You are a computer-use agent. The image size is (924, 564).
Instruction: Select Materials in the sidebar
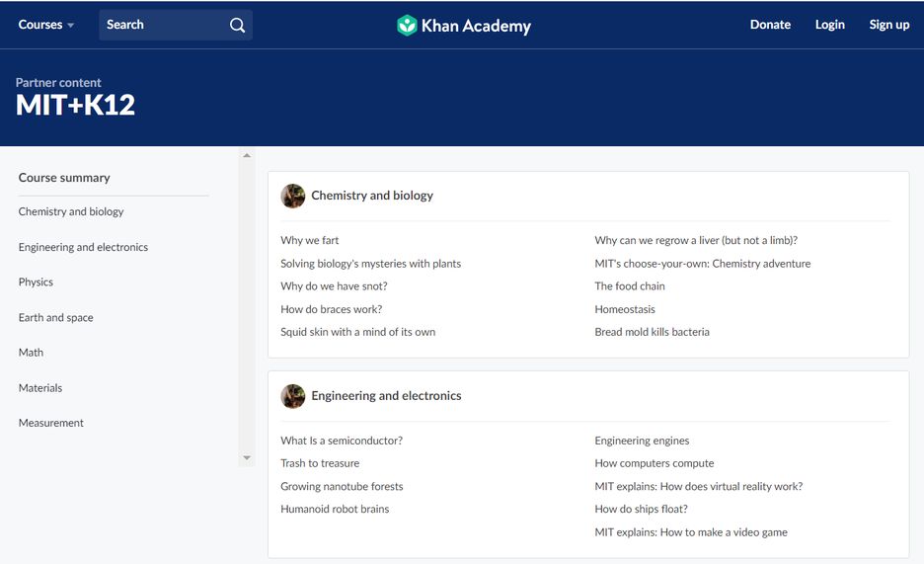pos(40,388)
